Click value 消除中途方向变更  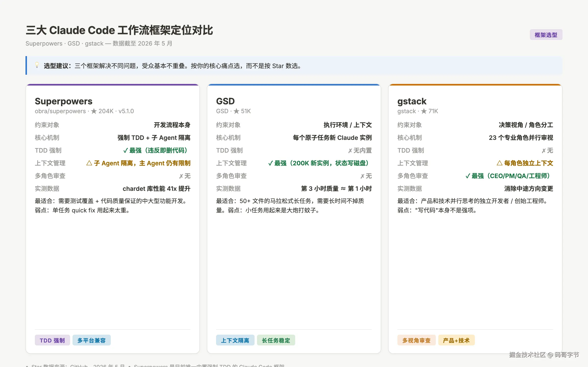[528, 189]
